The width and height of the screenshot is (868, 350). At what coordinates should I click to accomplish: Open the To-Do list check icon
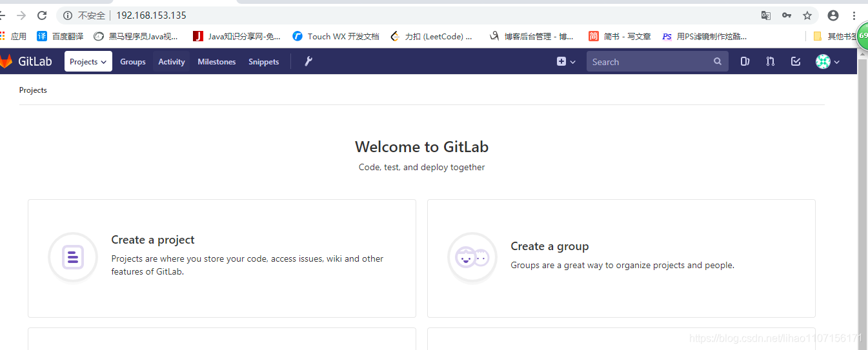coord(796,61)
